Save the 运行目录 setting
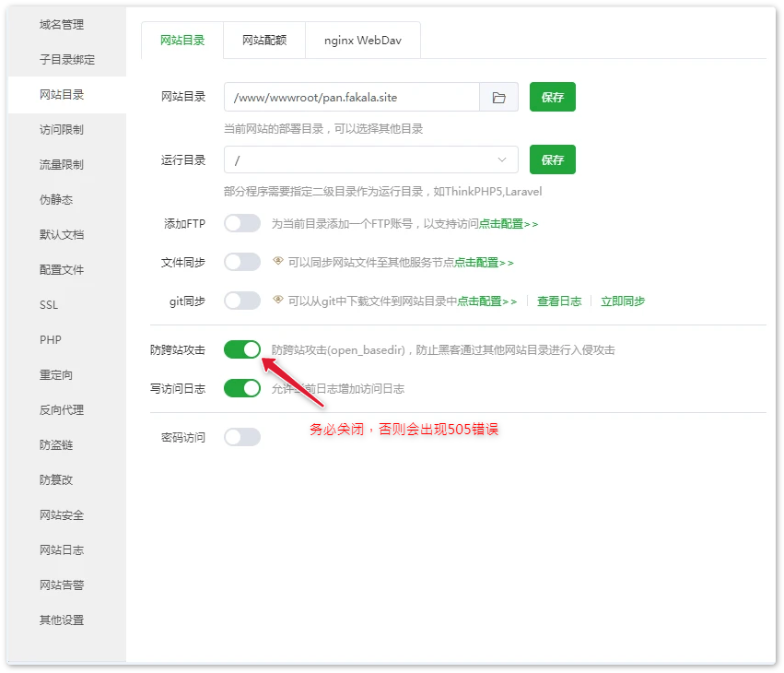The height and width of the screenshot is (673, 784). point(553,159)
